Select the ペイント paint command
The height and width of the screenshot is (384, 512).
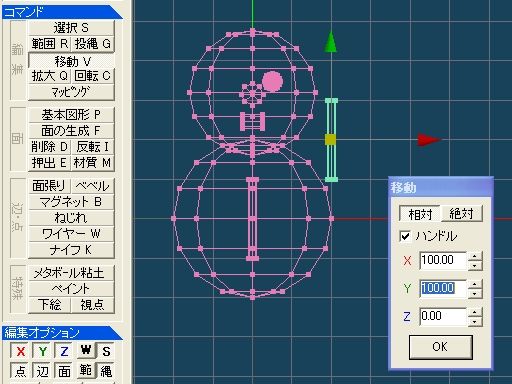click(x=71, y=289)
